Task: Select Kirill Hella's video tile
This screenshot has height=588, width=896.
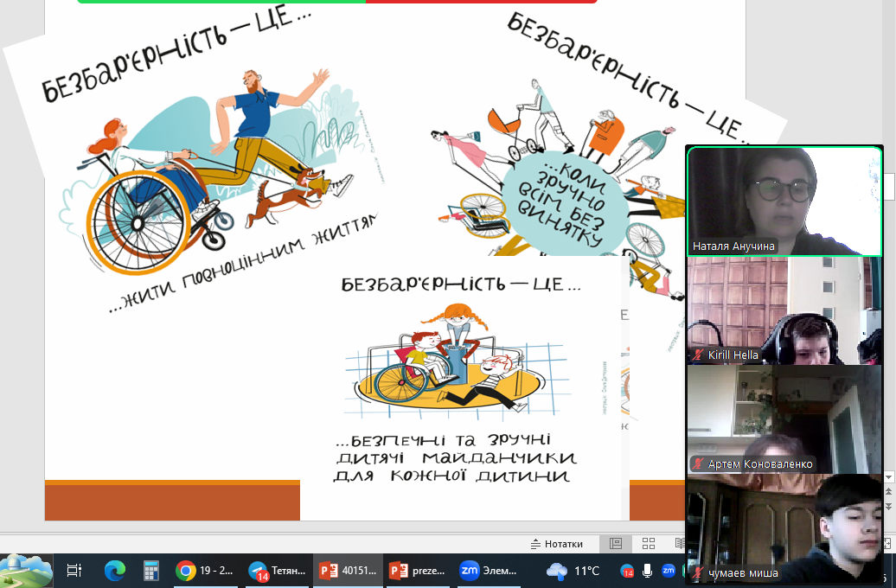Action: pyautogui.click(x=784, y=310)
